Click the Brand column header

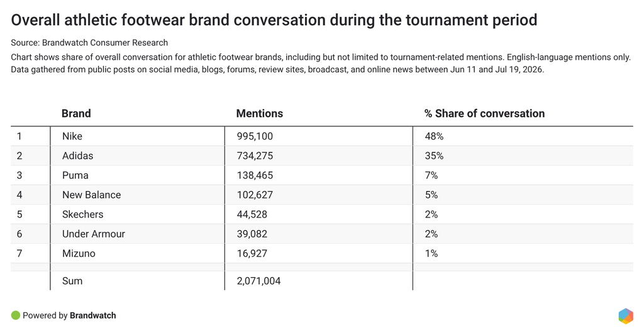76,113
